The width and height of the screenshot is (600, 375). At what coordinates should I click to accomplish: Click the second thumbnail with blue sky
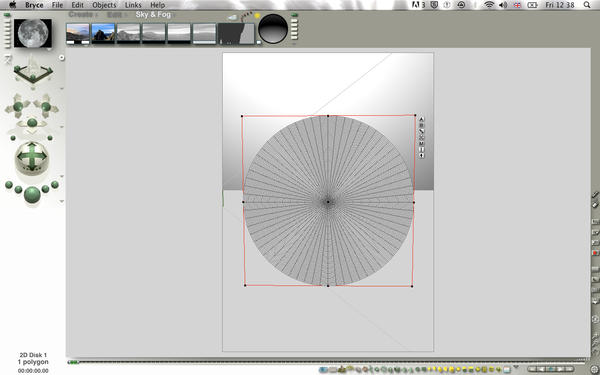[103, 33]
